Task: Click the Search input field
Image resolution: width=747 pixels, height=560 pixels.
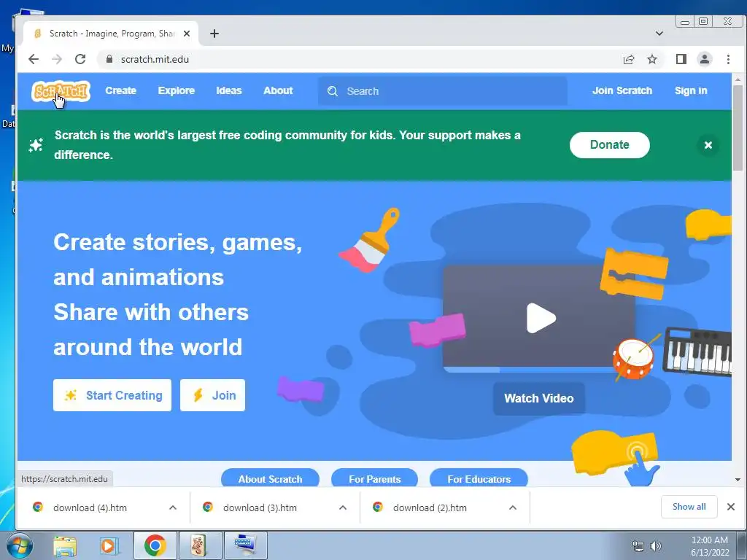Action: click(x=443, y=91)
